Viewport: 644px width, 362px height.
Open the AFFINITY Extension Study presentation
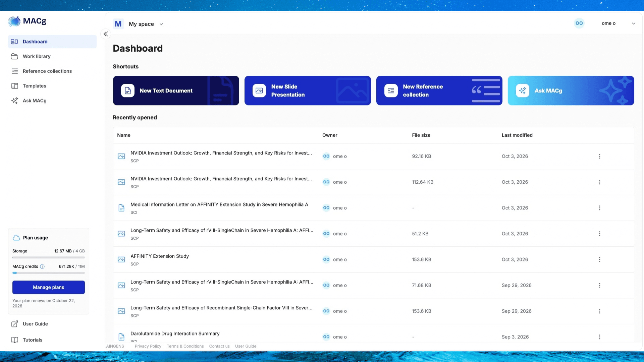[160, 256]
